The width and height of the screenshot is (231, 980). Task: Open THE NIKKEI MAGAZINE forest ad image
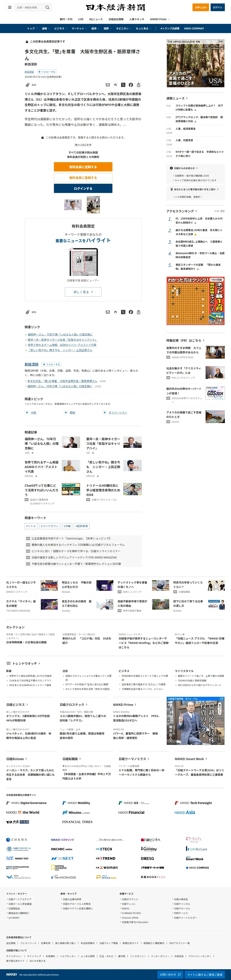click(x=196, y=63)
